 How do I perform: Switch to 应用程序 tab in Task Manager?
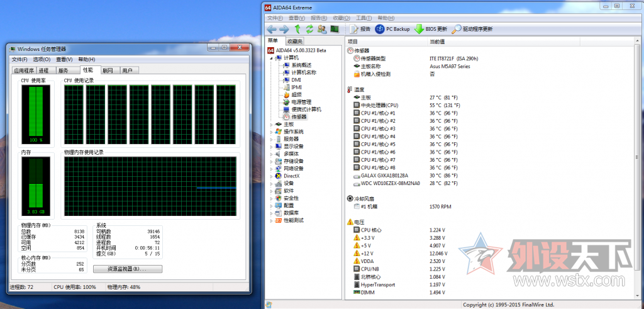pyautogui.click(x=24, y=70)
